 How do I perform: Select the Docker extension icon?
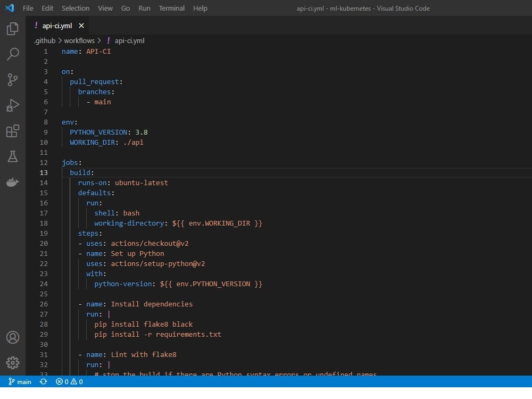point(13,182)
